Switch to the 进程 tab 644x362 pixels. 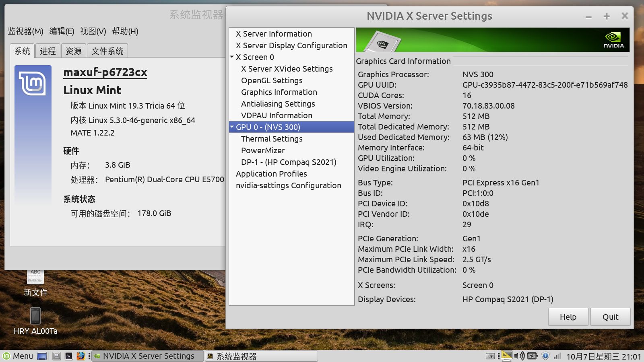(x=47, y=51)
